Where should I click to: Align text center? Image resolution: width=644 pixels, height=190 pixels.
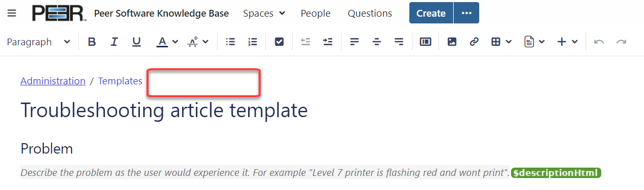coord(377,42)
